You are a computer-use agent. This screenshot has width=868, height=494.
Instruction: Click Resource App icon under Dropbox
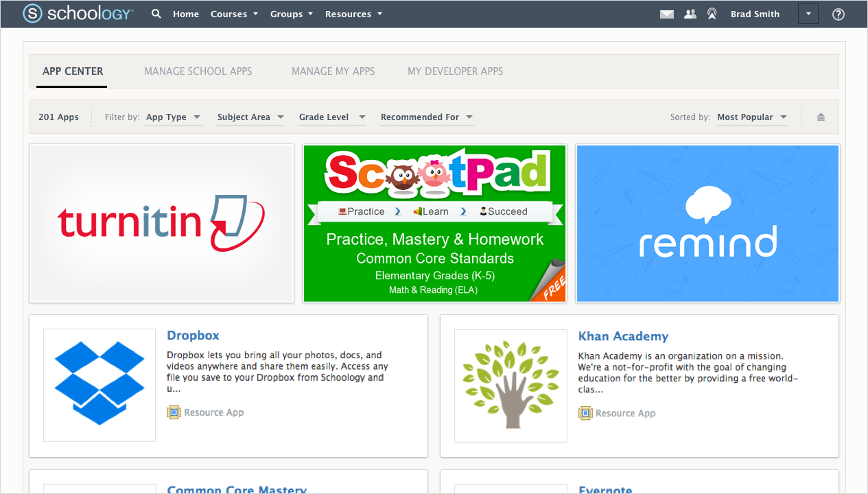click(x=174, y=412)
